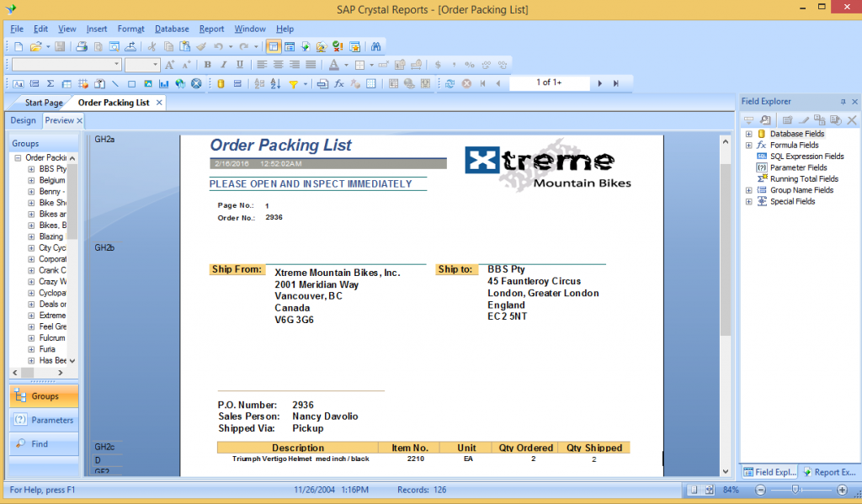Click the zoom slider handle
Screen dimensions: 862x504
pos(795,489)
